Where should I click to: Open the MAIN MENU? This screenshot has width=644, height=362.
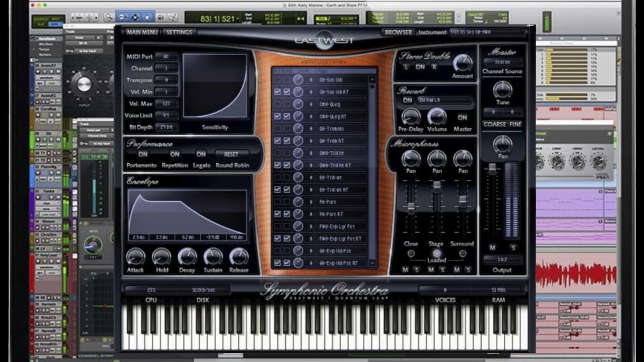(142, 32)
